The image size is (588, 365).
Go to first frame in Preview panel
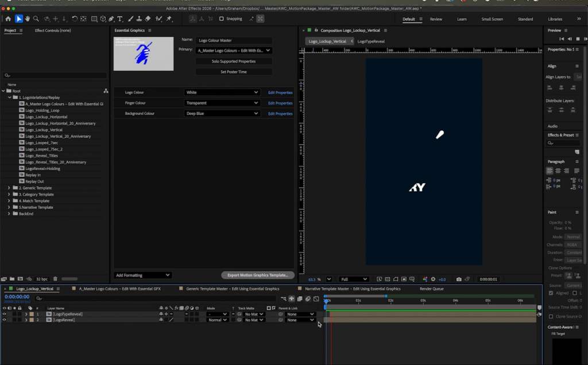point(562,39)
